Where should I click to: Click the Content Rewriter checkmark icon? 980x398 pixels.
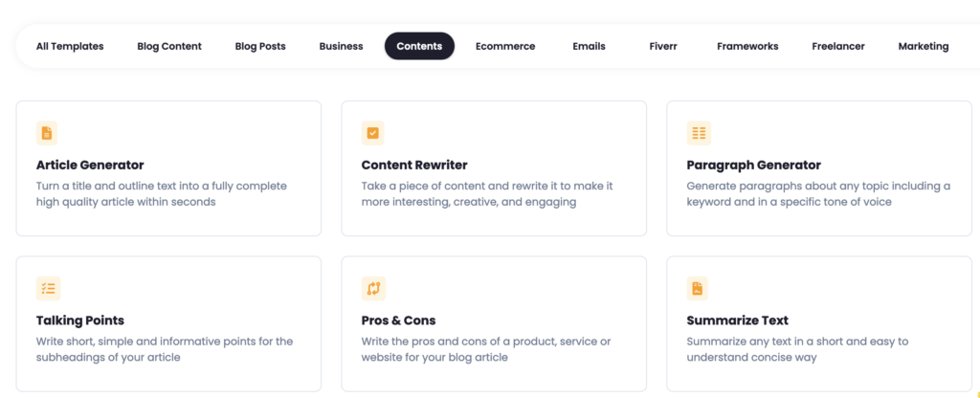click(372, 133)
